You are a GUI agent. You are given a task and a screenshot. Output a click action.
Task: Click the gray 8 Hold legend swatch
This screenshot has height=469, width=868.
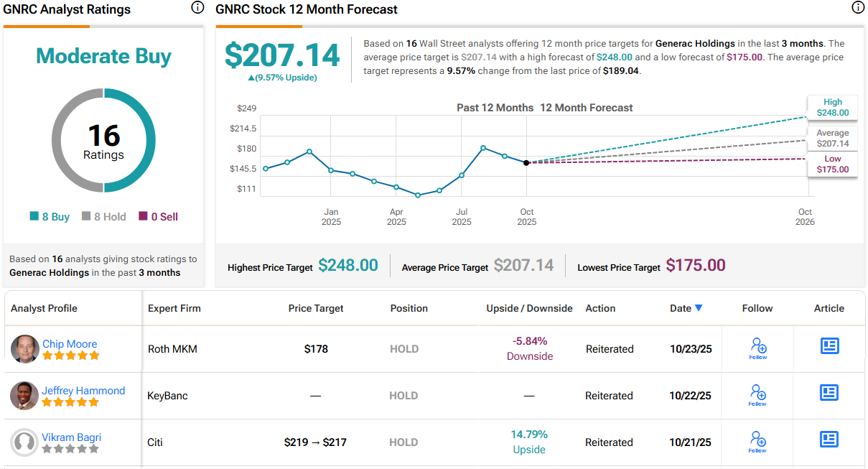86,216
